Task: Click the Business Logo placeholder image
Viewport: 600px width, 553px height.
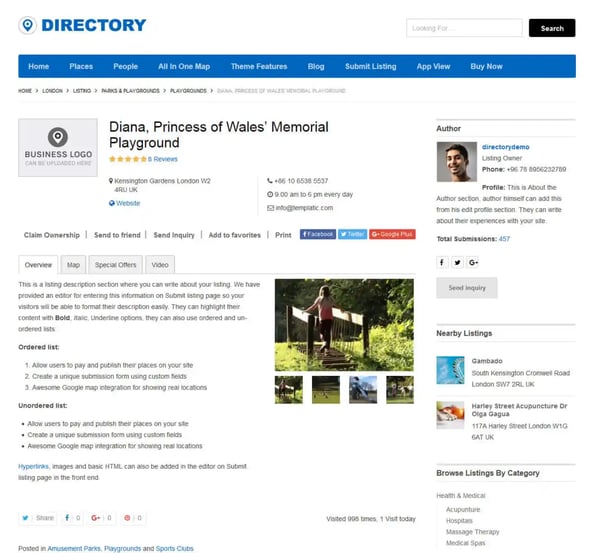Action: point(58,148)
